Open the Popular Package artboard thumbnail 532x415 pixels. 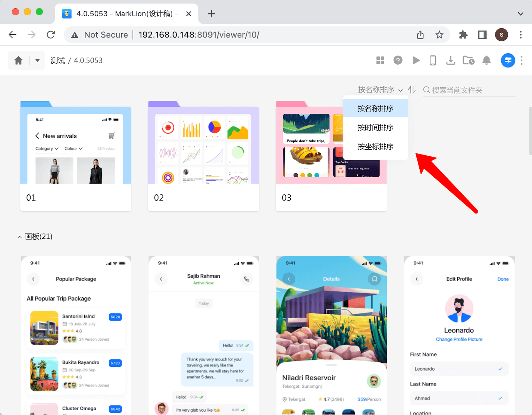coord(76,334)
